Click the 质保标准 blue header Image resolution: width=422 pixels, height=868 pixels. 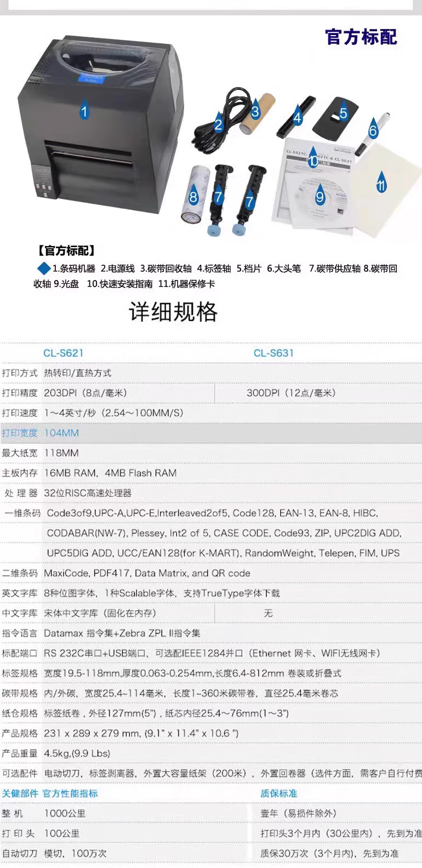(x=278, y=793)
